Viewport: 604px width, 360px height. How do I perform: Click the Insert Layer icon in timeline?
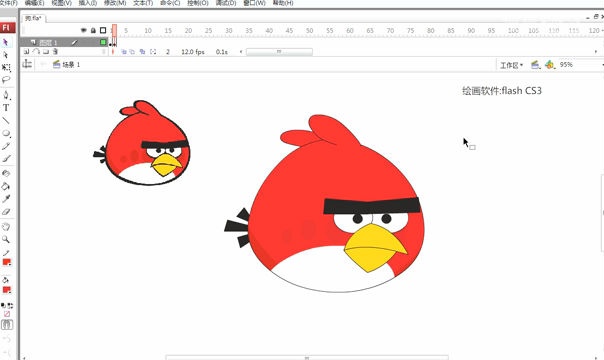point(26,52)
